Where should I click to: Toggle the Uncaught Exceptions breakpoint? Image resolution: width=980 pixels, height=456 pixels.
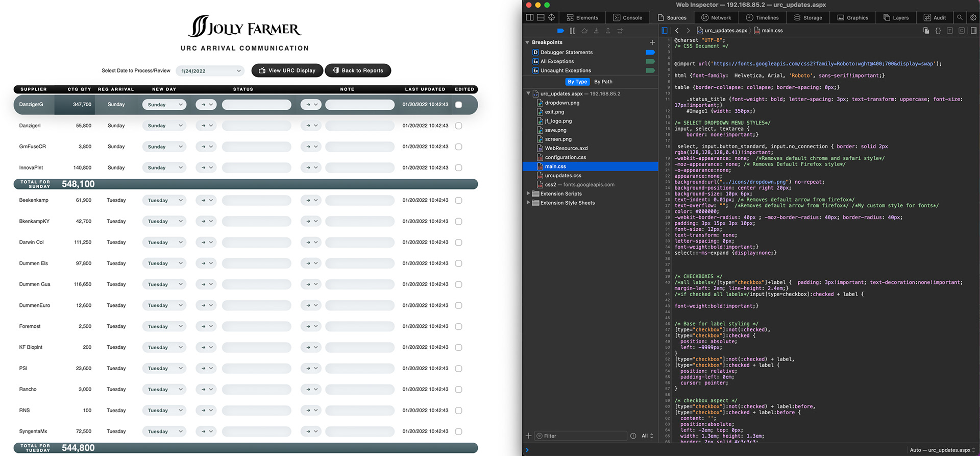pos(650,70)
